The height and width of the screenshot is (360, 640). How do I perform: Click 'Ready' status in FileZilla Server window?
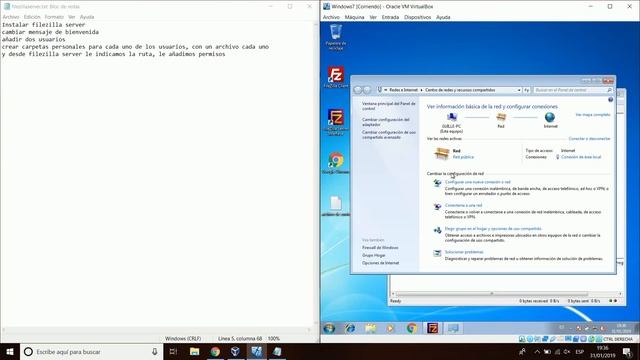click(396, 301)
